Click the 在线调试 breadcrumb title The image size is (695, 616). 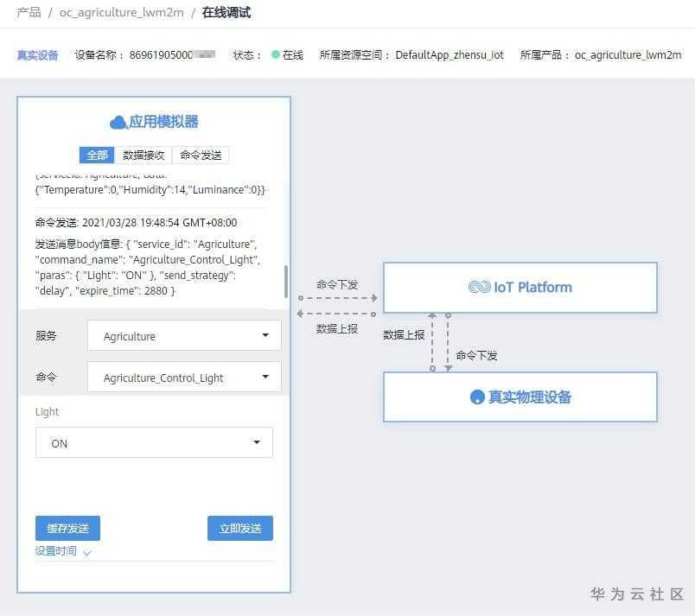[x=226, y=12]
